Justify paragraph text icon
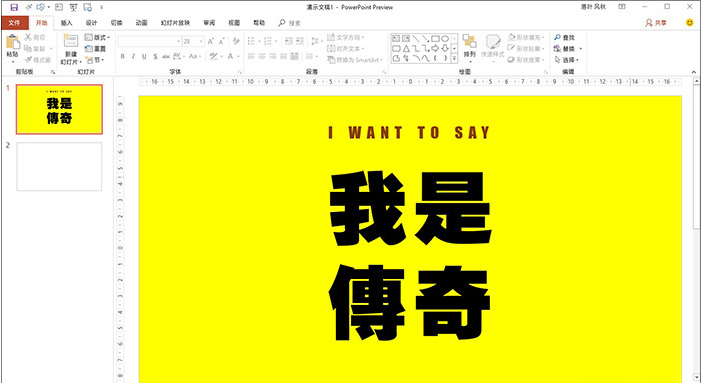The width and height of the screenshot is (703, 383). (283, 56)
